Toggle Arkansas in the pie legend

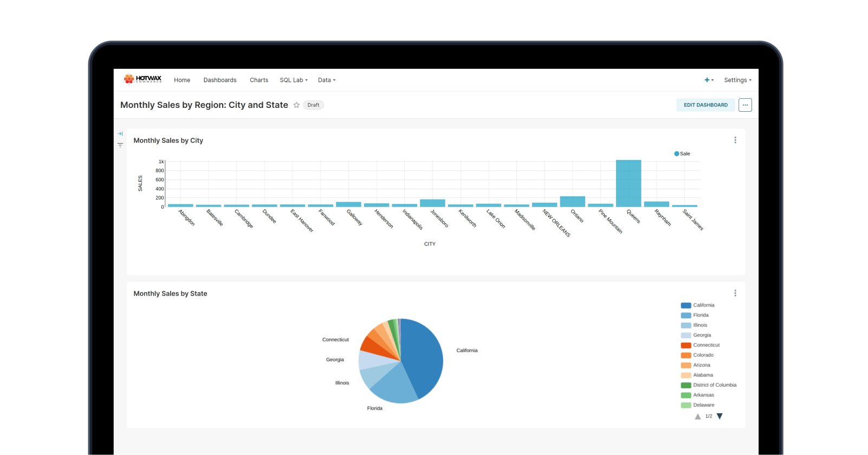tap(698, 395)
